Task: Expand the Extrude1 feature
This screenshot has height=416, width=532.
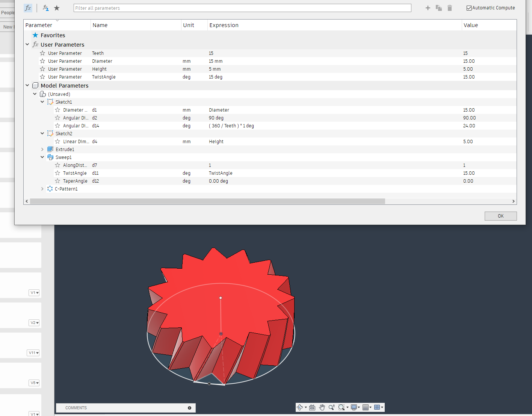Action: pyautogui.click(x=42, y=149)
